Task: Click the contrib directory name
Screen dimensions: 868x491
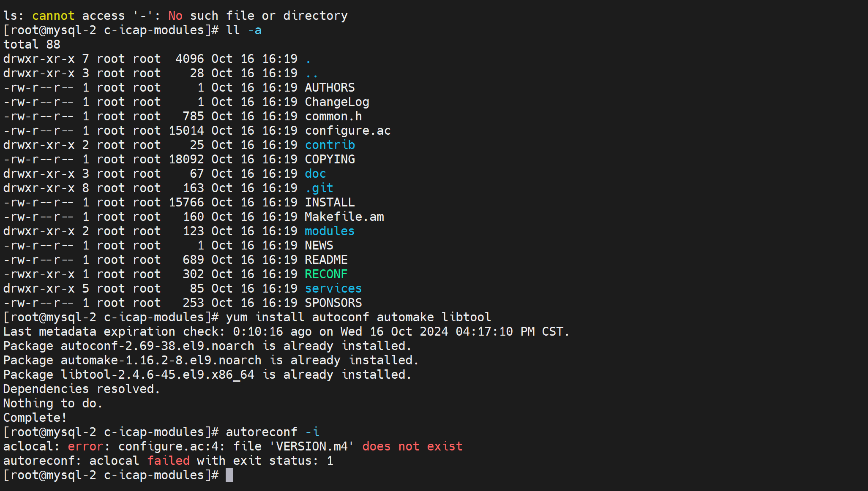Action: (330, 145)
